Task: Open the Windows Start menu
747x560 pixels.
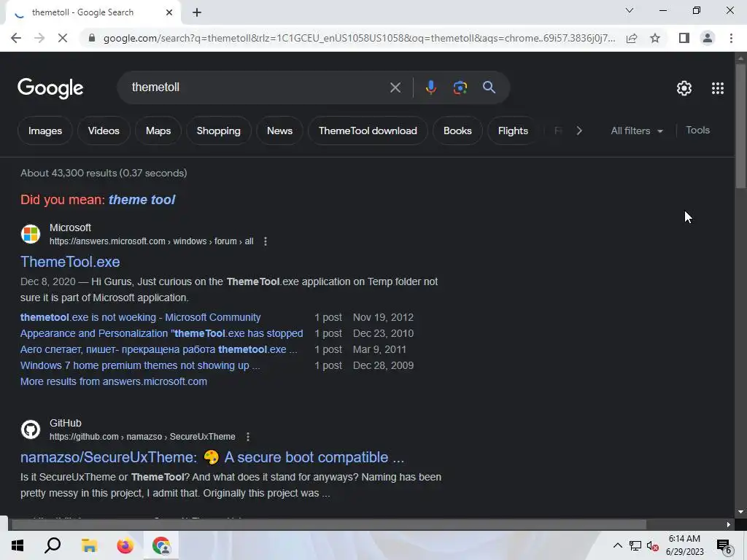Action: coord(18,545)
